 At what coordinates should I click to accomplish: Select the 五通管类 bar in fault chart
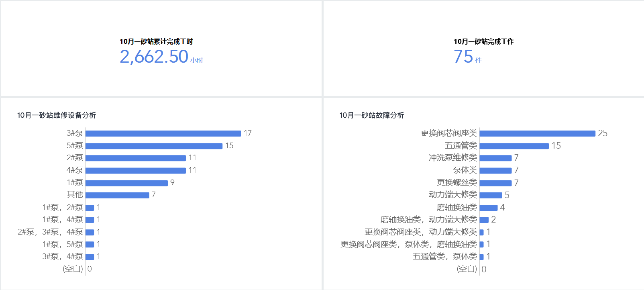(514, 146)
